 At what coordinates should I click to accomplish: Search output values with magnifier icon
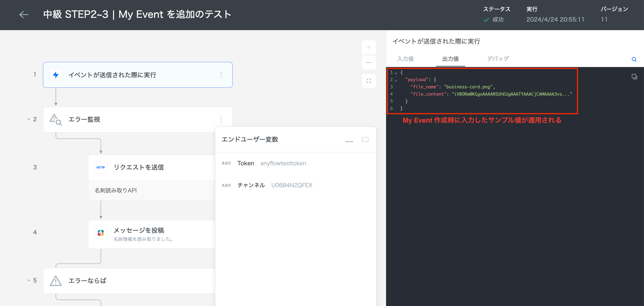click(x=634, y=59)
